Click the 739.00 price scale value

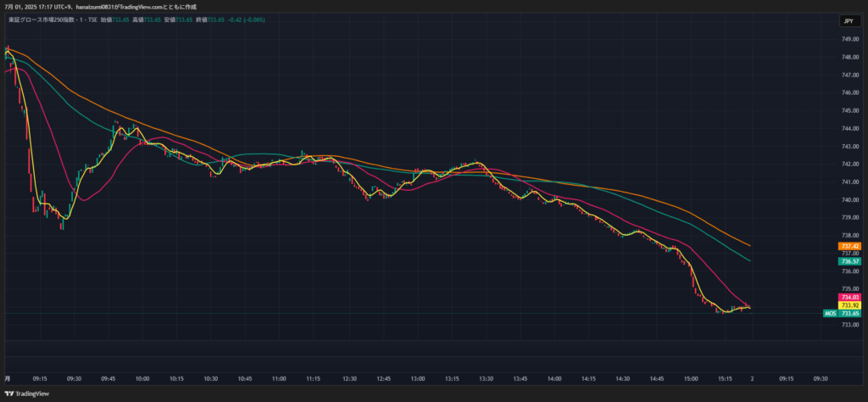[x=850, y=218]
